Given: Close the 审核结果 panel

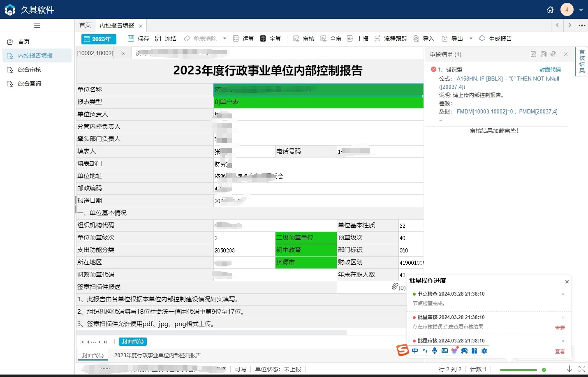Looking at the screenshot, I should pyautogui.click(x=566, y=54).
